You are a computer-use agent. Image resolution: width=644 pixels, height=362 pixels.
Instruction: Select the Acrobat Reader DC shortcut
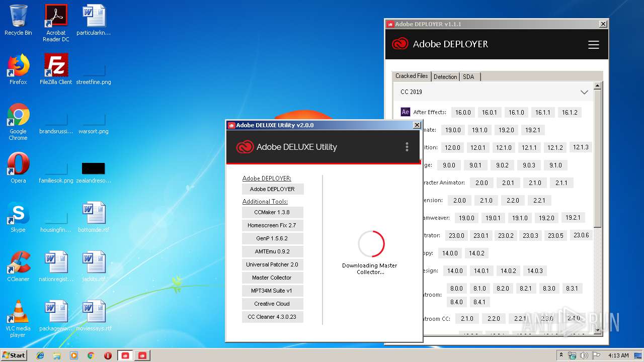pyautogui.click(x=56, y=23)
